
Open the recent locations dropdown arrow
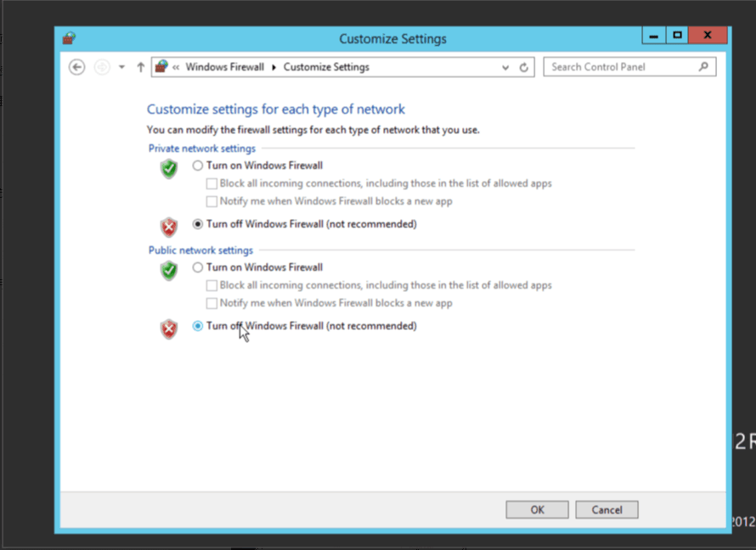pos(122,67)
